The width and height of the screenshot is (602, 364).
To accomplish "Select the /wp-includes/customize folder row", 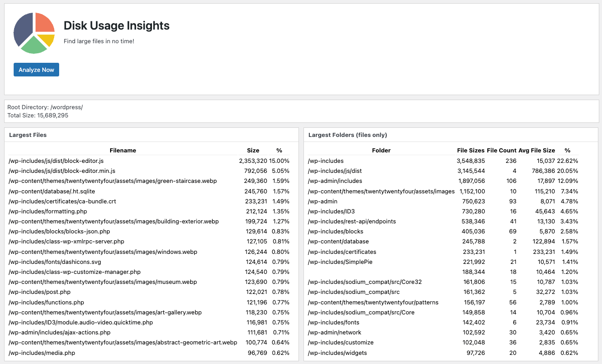I will coord(443,342).
